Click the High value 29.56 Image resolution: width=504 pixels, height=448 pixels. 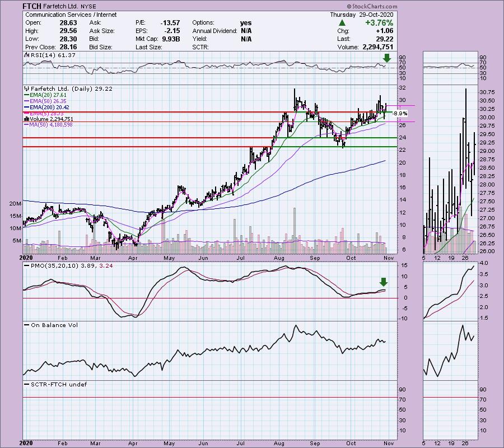(68, 31)
